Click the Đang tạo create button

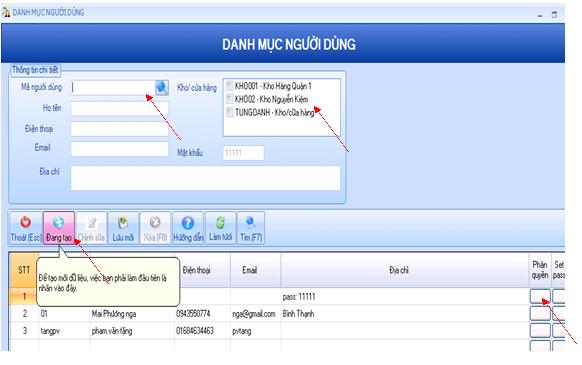[x=59, y=228]
